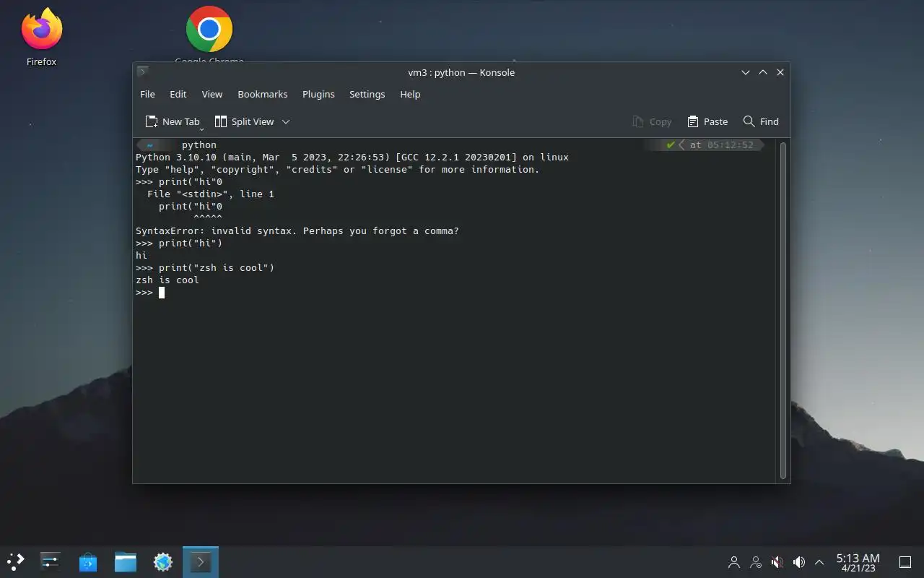Click the Show Desktop button
The height and width of the screenshot is (578, 924).
pyautogui.click(x=905, y=561)
